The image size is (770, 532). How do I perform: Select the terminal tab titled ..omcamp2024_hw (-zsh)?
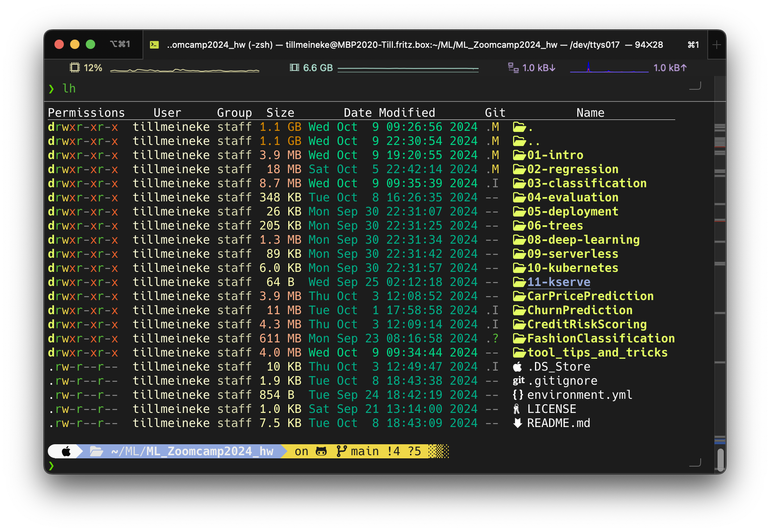click(x=425, y=45)
